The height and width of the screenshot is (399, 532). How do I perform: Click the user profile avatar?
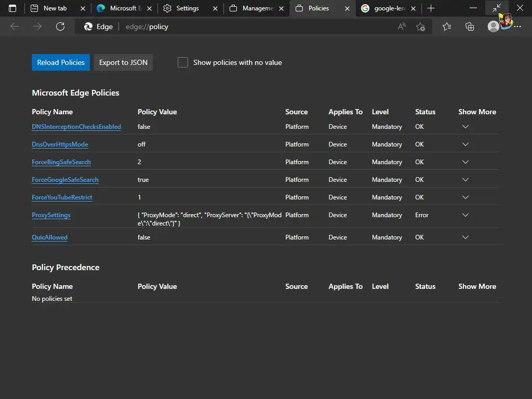(x=494, y=26)
